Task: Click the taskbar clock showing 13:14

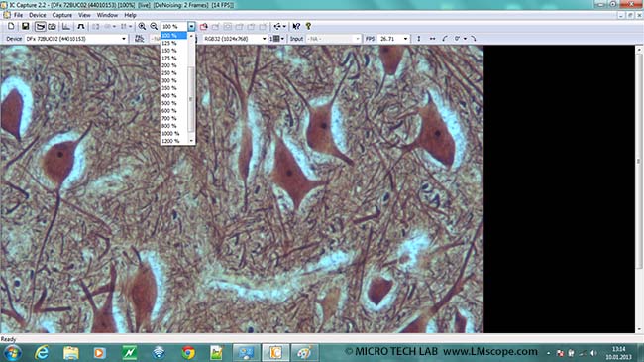Action: pyautogui.click(x=618, y=353)
